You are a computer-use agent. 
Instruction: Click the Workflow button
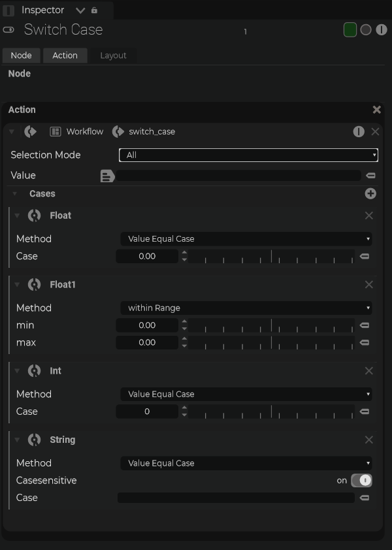[77, 132]
